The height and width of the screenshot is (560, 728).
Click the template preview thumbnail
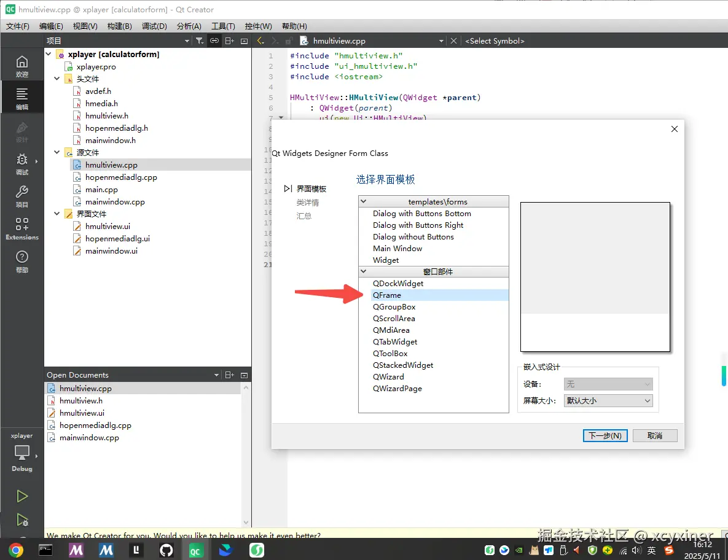[595, 276]
